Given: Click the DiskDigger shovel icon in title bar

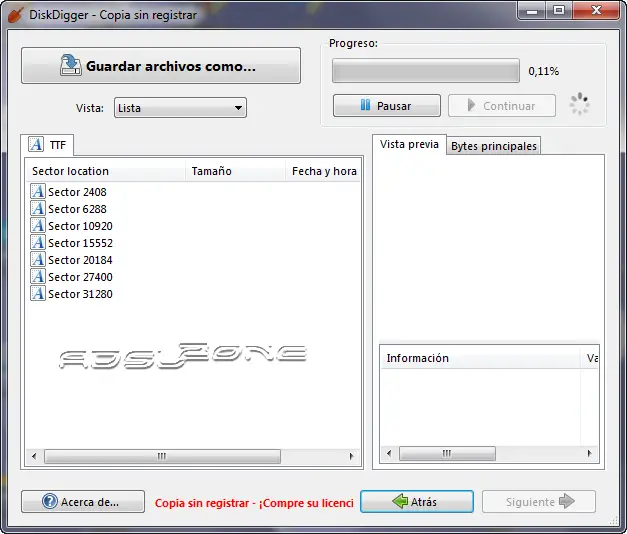Looking at the screenshot, I should pos(16,15).
